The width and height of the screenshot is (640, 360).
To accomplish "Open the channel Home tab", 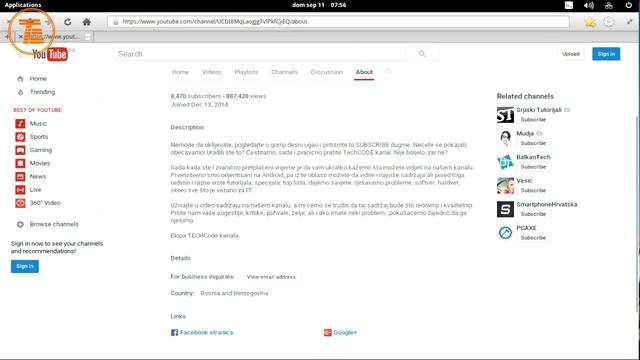I will tap(180, 72).
